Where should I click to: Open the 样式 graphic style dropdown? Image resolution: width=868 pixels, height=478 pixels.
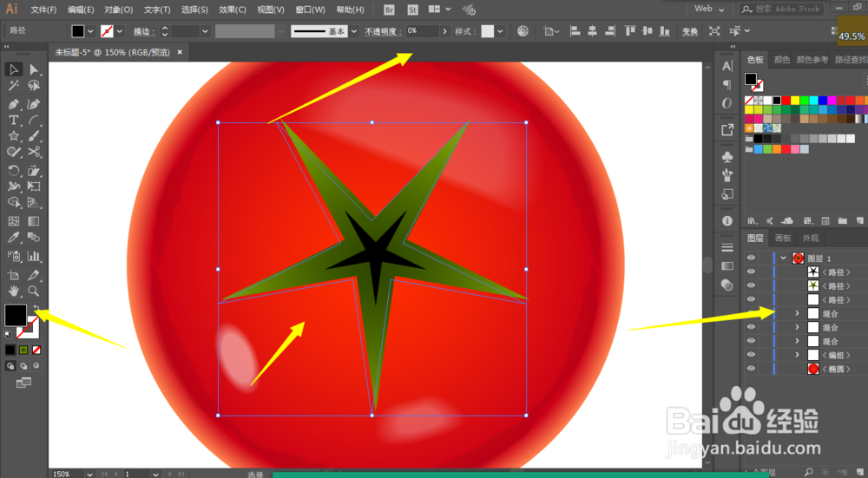pyautogui.click(x=501, y=31)
